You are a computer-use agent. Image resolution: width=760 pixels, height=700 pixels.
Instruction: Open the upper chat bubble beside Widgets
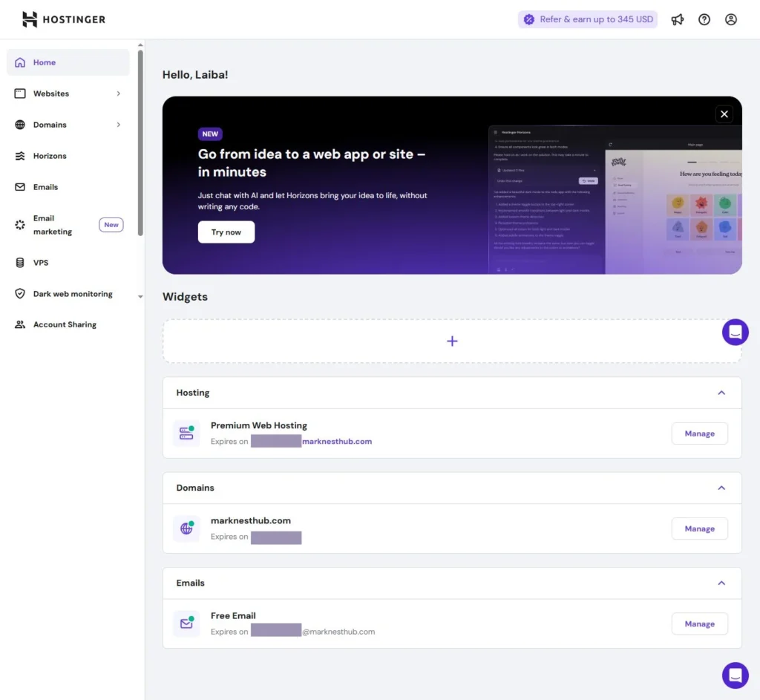tap(735, 332)
